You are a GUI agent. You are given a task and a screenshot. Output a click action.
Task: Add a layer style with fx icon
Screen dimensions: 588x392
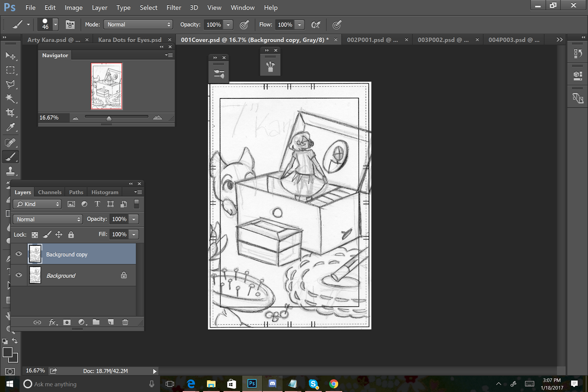coord(53,322)
